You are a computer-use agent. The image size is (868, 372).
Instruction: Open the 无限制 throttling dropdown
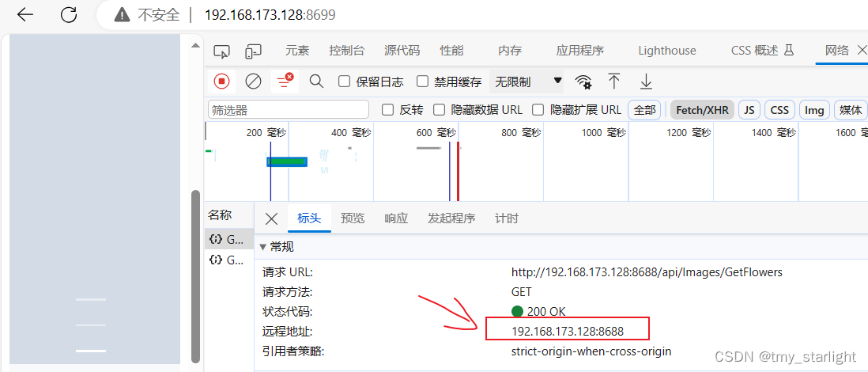pyautogui.click(x=526, y=82)
